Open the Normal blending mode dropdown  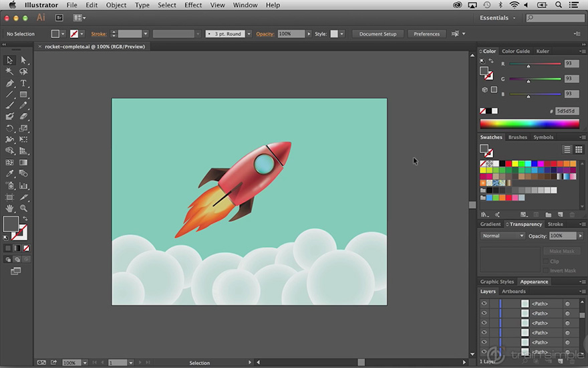[502, 236]
